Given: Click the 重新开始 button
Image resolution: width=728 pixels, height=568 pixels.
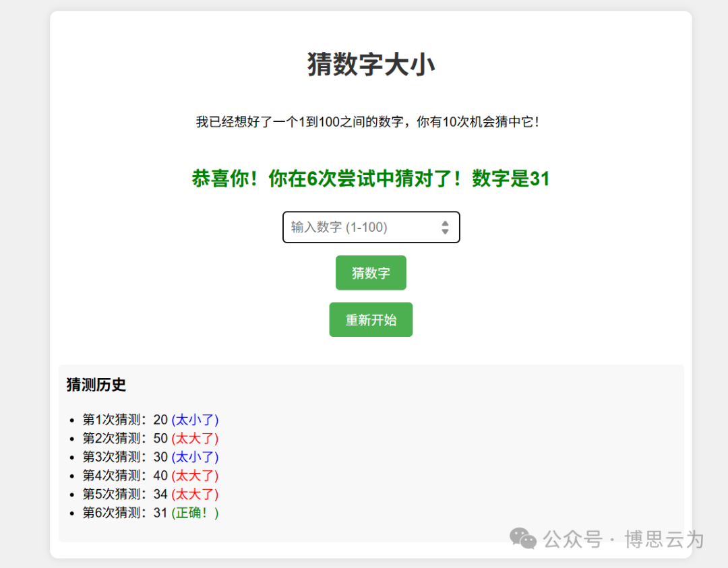Looking at the screenshot, I should click(x=371, y=320).
